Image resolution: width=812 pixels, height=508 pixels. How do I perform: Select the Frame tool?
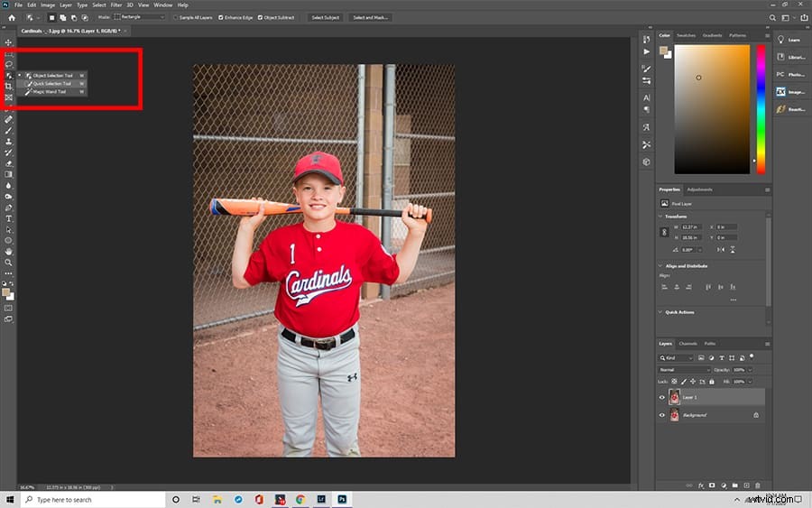[x=8, y=97]
